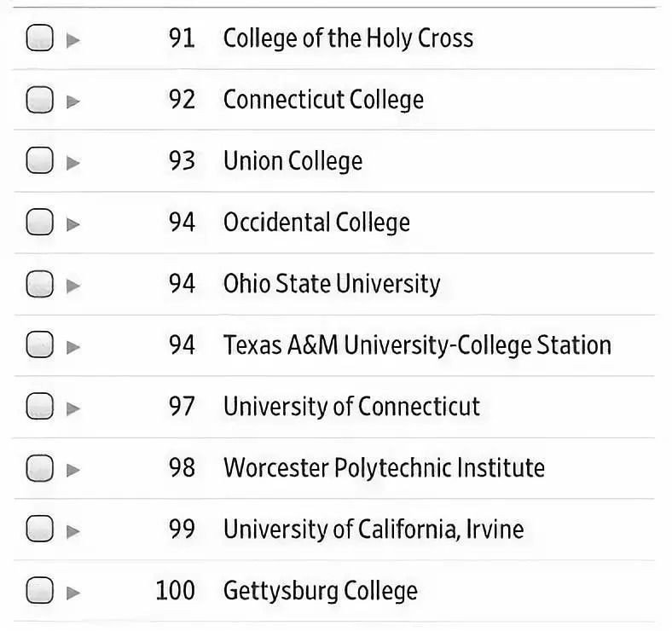The image size is (672, 631).
Task: Expand the College of the Holy Cross row
Action: [x=73, y=39]
